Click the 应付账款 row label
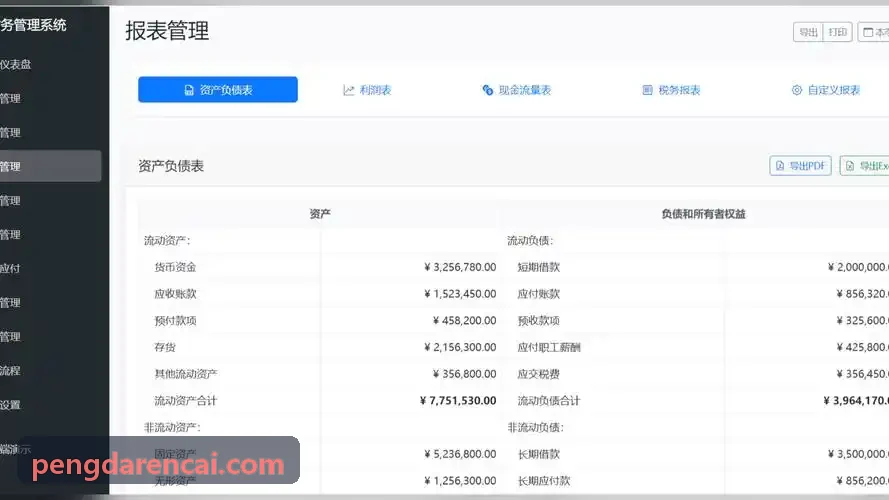Viewport: 889px width, 500px height. tap(539, 294)
